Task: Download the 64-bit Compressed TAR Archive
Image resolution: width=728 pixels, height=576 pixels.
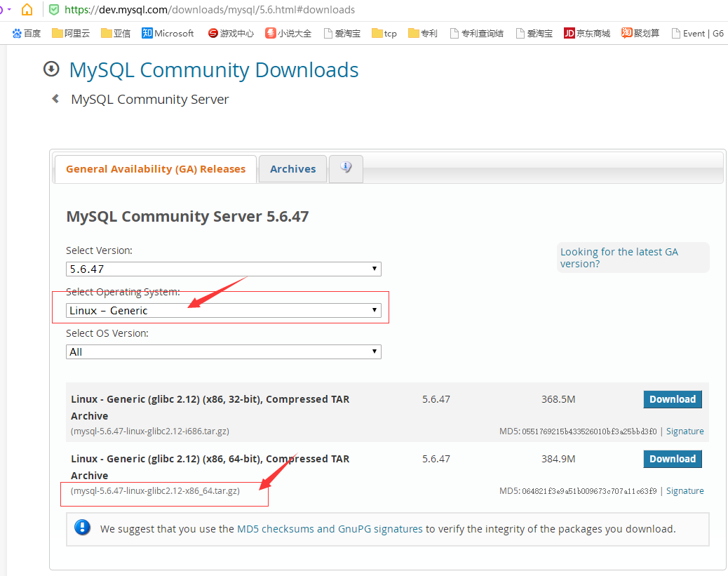Action: (672, 458)
